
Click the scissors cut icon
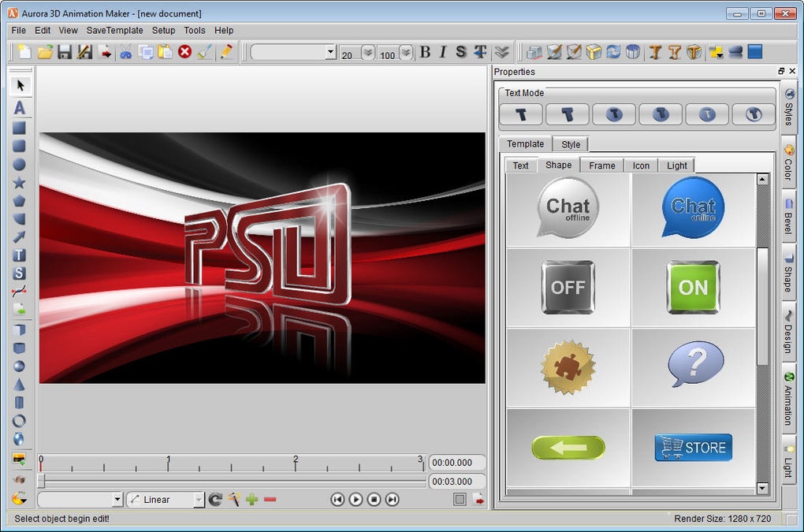pyautogui.click(x=125, y=52)
